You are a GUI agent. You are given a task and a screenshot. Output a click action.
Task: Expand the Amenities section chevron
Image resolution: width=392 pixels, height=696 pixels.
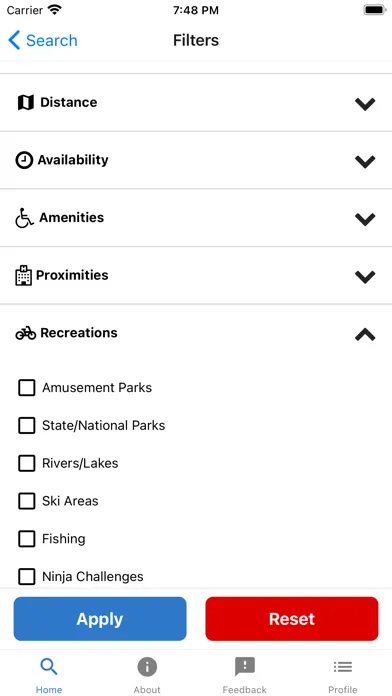coord(365,219)
